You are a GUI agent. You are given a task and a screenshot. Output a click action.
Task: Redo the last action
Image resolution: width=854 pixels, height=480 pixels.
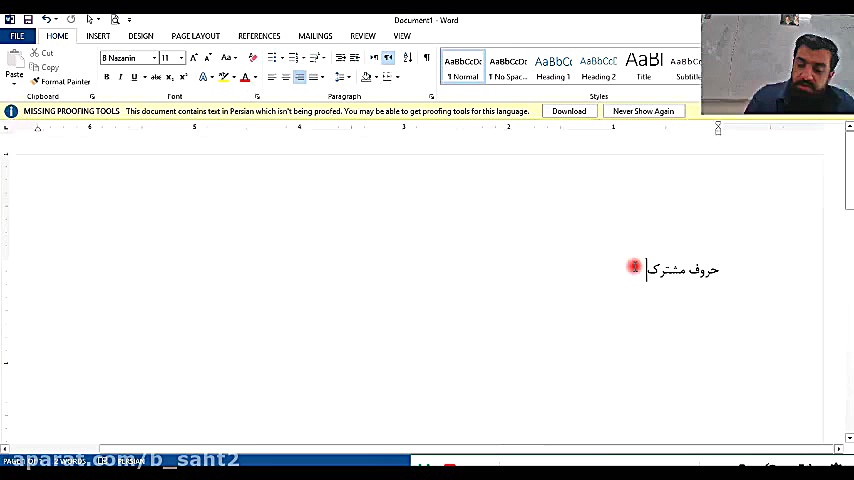tap(71, 20)
